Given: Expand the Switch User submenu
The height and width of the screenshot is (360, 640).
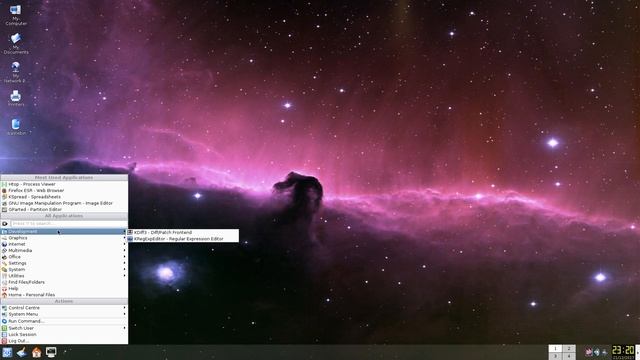Looking at the screenshot, I should 64,328.
